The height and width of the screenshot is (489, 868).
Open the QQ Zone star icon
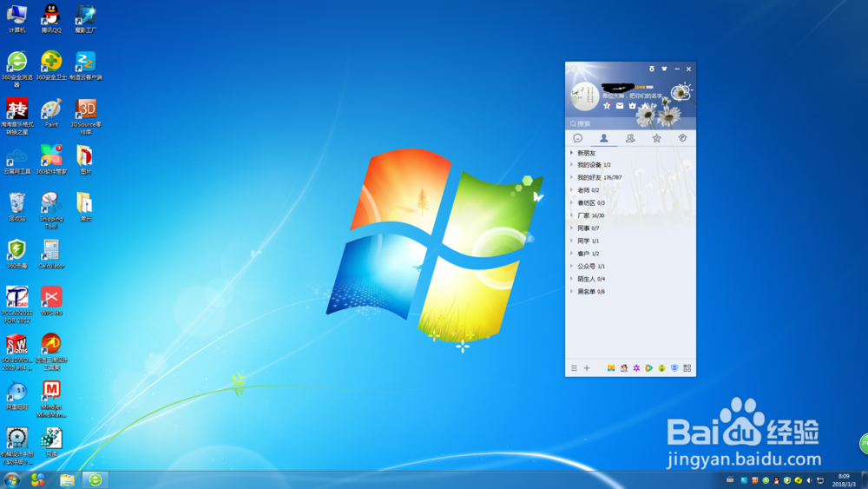click(x=607, y=105)
